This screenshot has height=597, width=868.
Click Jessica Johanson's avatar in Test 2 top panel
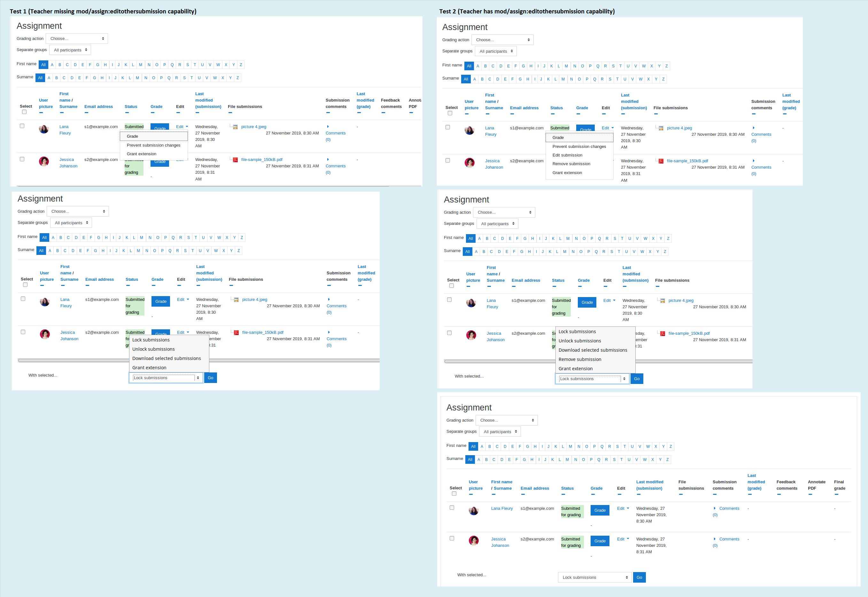click(469, 163)
